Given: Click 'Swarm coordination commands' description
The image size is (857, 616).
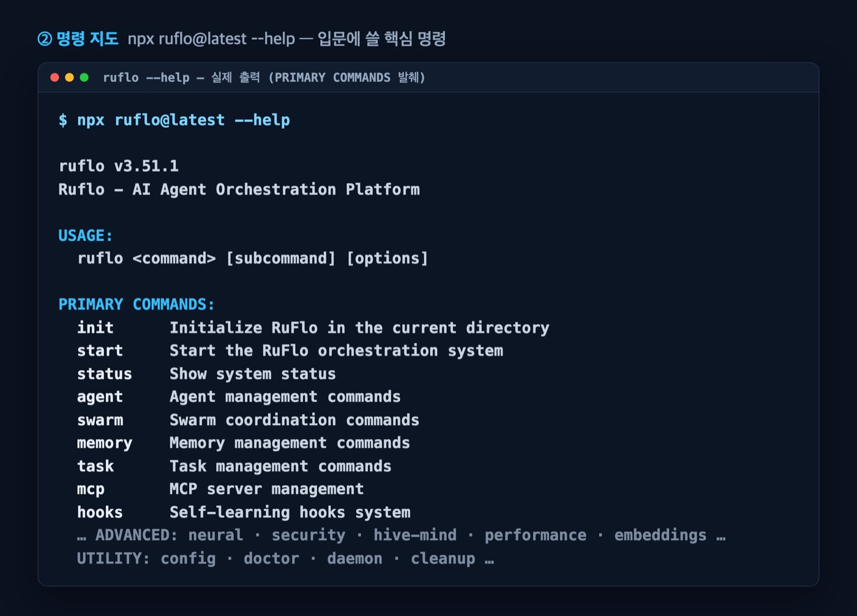Looking at the screenshot, I should [x=294, y=420].
